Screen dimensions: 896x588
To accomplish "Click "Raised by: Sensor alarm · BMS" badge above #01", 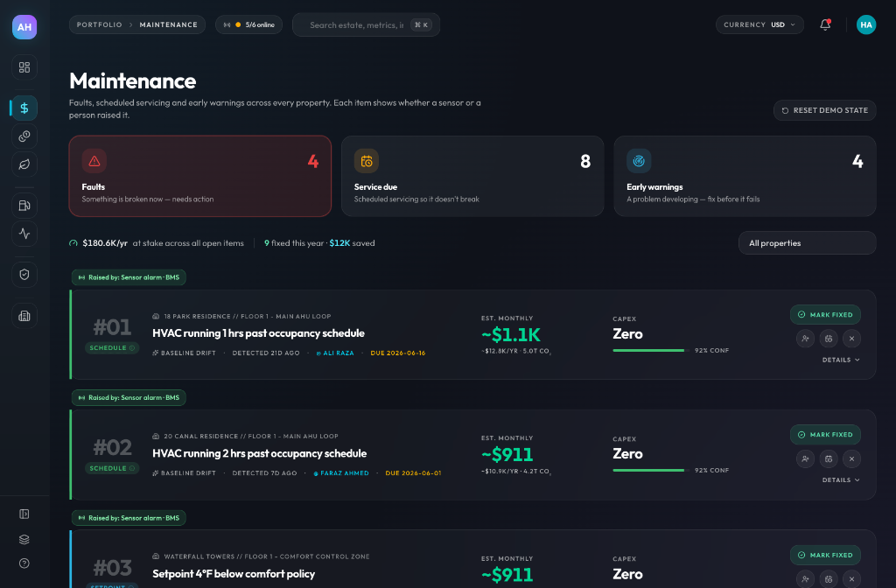I will pyautogui.click(x=129, y=277).
